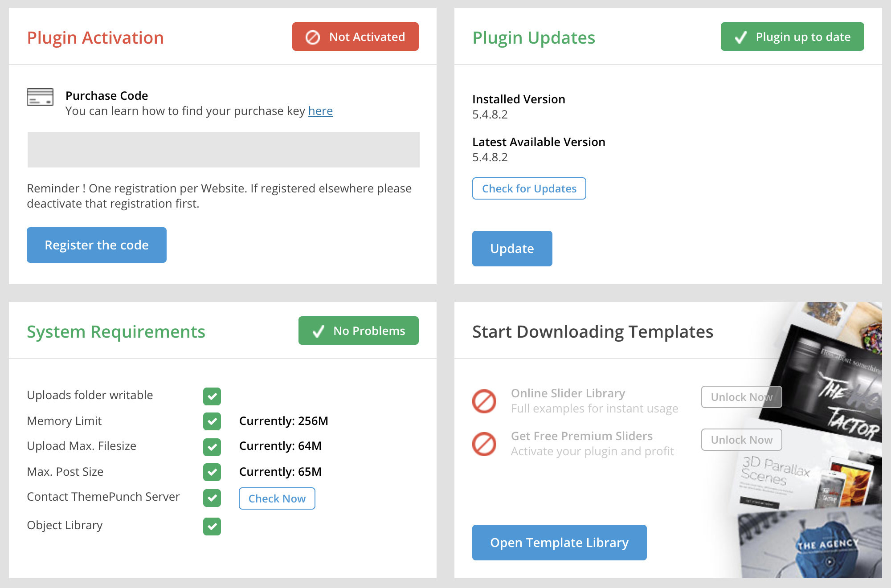Click the Agency template thumbnail
Image resolution: width=891 pixels, height=588 pixels.
click(810, 543)
